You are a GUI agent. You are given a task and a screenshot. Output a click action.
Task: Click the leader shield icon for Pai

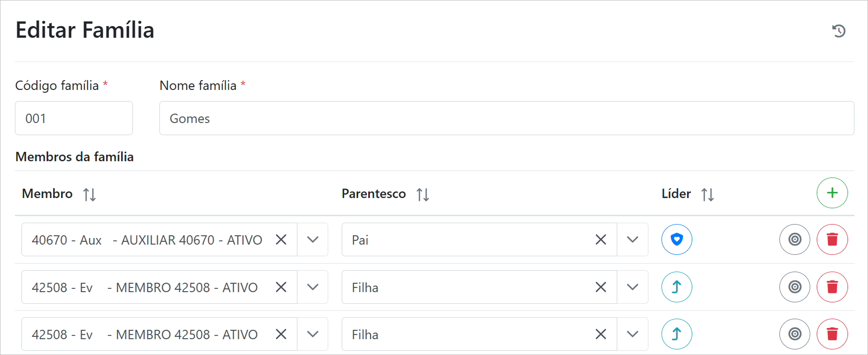pyautogui.click(x=676, y=239)
